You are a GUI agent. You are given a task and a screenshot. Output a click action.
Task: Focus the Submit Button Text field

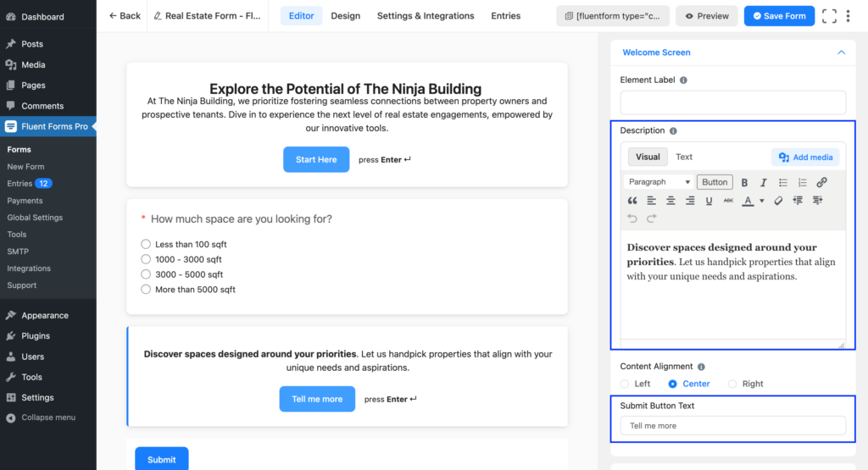pos(733,426)
